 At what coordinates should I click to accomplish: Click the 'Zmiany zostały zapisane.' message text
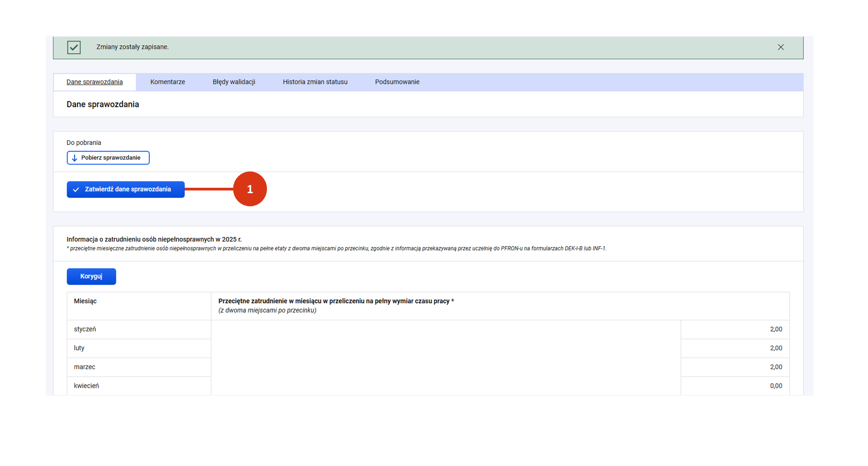click(133, 47)
